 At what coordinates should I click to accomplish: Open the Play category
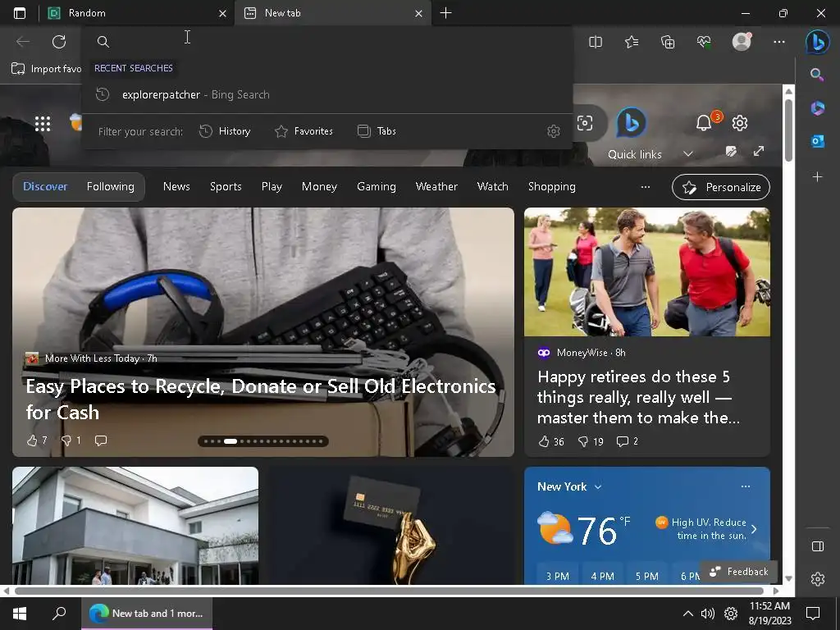pyautogui.click(x=272, y=187)
